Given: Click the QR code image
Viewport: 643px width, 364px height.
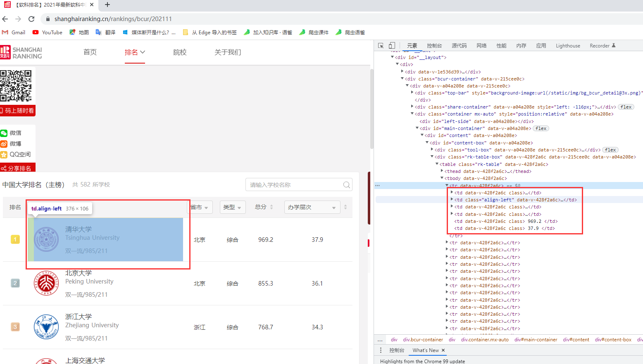Looking at the screenshot, I should tap(16, 86).
